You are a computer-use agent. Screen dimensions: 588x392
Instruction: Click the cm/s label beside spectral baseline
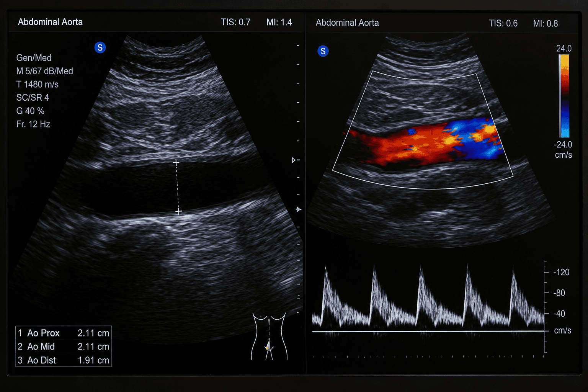[x=562, y=331]
